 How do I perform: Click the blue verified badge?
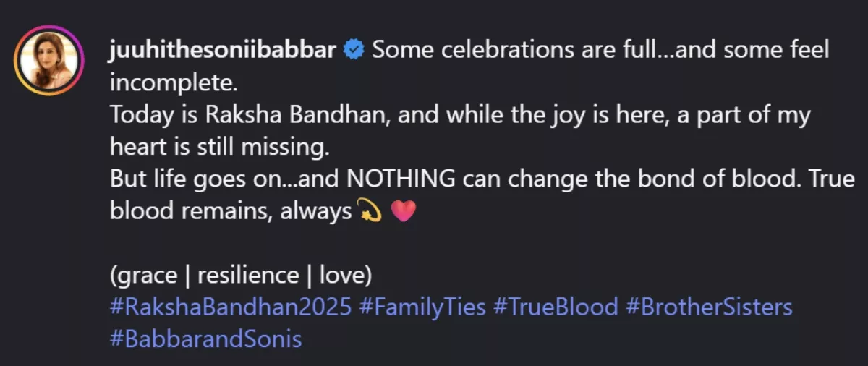(354, 51)
